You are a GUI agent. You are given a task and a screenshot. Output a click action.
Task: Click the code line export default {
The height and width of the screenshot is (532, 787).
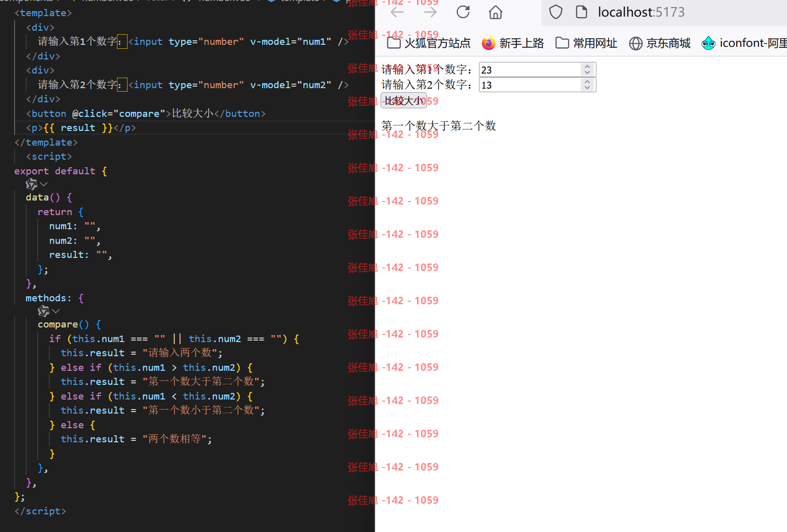point(60,171)
